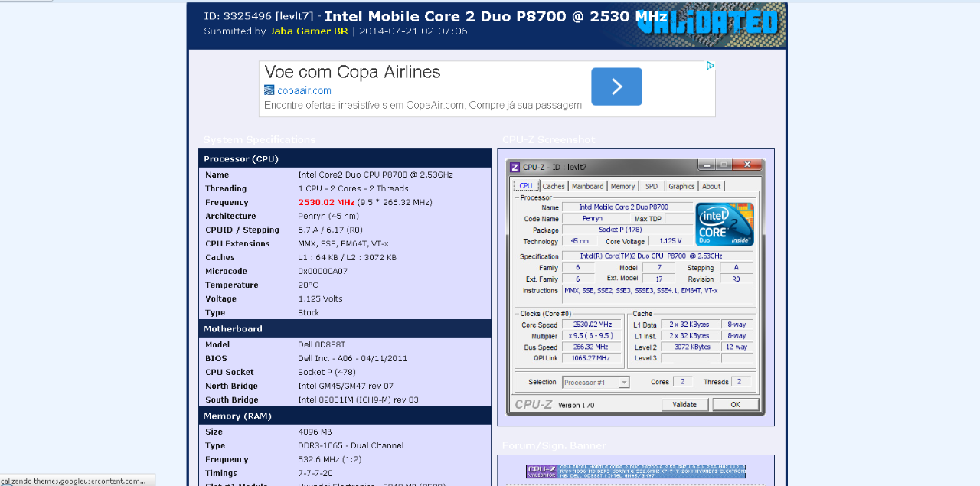Click 'L1 : 64 KB / L2 : 3072 KB' caches value
Screen dimensions: 980x486
pos(347,257)
